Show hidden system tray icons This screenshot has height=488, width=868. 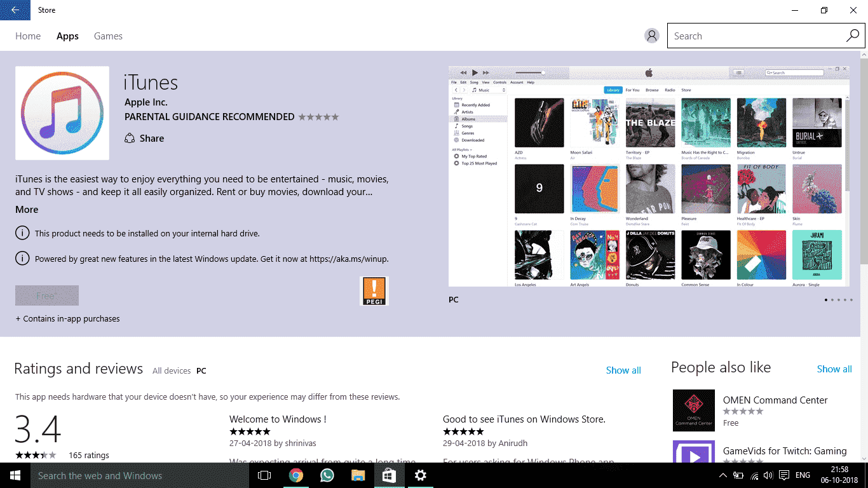(723, 475)
